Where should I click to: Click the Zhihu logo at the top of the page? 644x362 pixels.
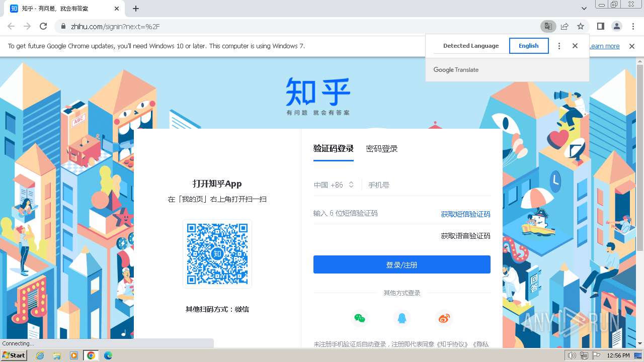(318, 96)
